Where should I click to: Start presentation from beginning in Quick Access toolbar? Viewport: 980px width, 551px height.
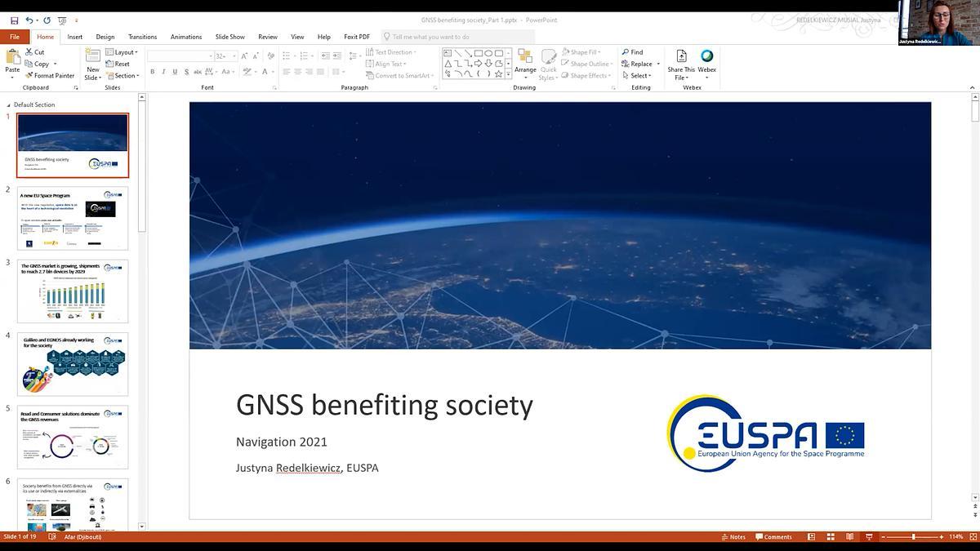coord(62,20)
